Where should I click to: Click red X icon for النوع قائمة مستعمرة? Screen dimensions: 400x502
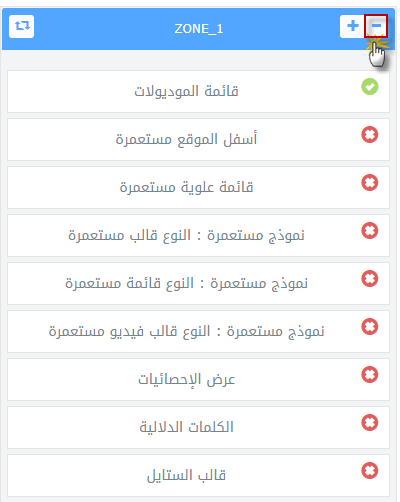[370, 279]
